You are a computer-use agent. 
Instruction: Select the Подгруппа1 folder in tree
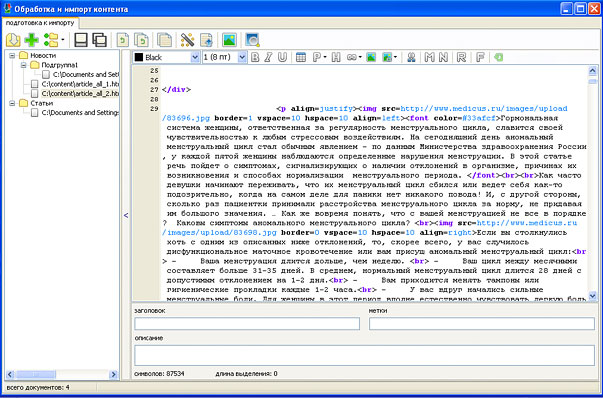(59, 65)
